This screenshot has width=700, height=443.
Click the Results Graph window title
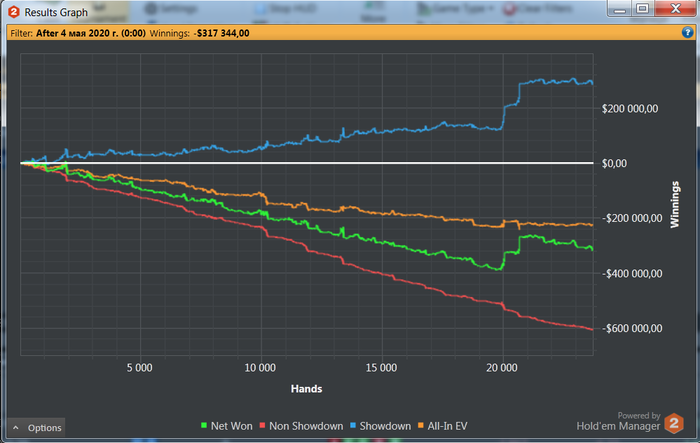56,13
